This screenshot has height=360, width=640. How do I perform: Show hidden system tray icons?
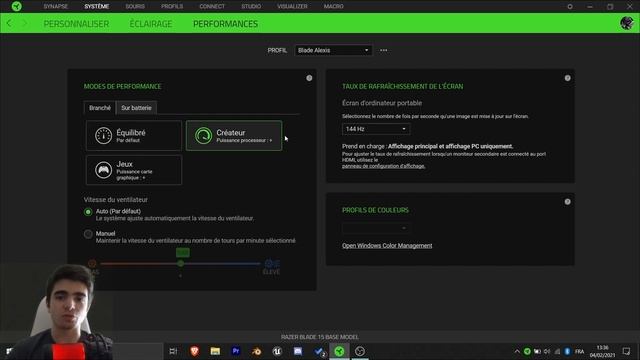[x=517, y=351]
